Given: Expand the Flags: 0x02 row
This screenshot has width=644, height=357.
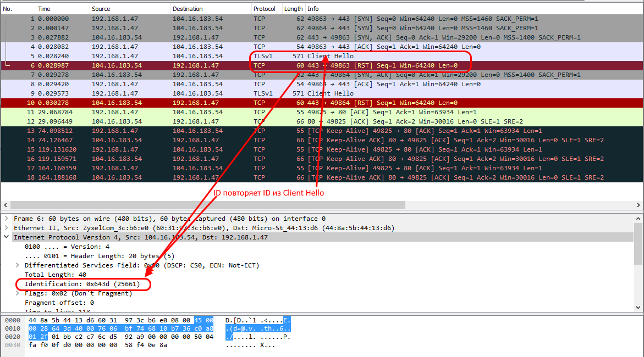Looking at the screenshot, I should tap(17, 293).
